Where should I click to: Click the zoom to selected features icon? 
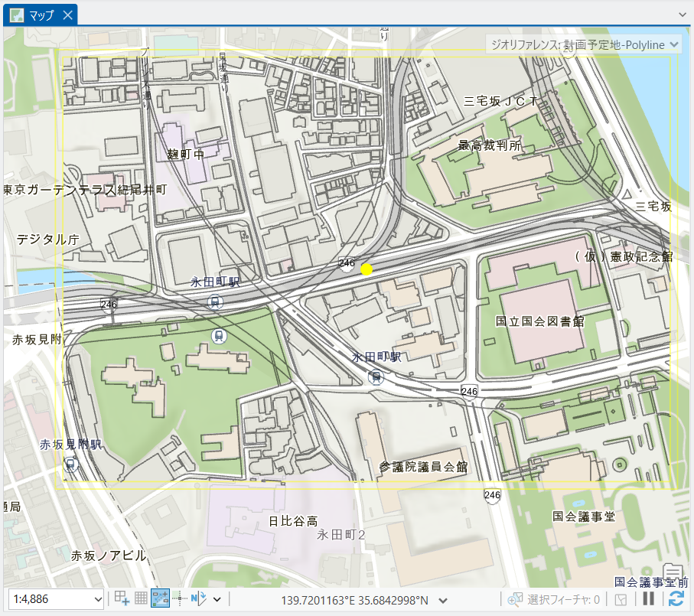point(515,599)
